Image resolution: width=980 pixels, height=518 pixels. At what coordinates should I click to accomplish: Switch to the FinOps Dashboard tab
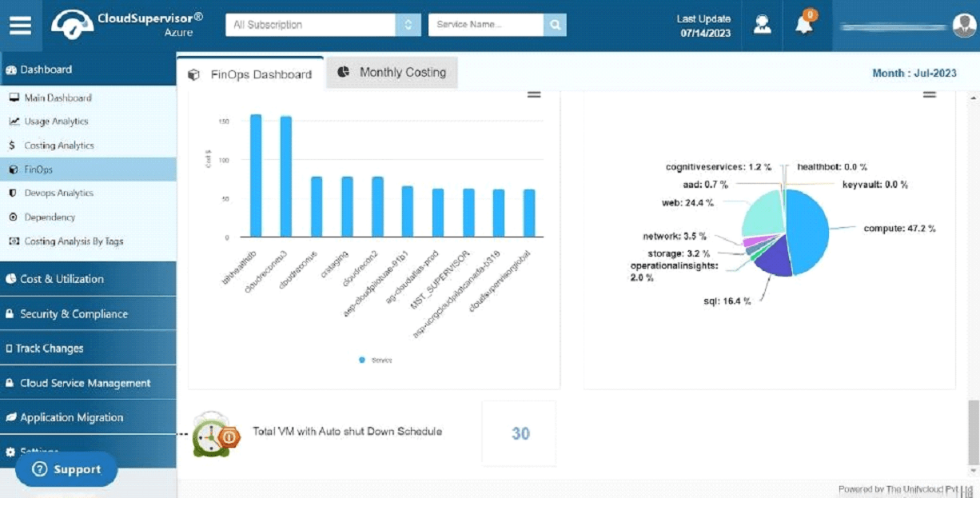pyautogui.click(x=250, y=74)
